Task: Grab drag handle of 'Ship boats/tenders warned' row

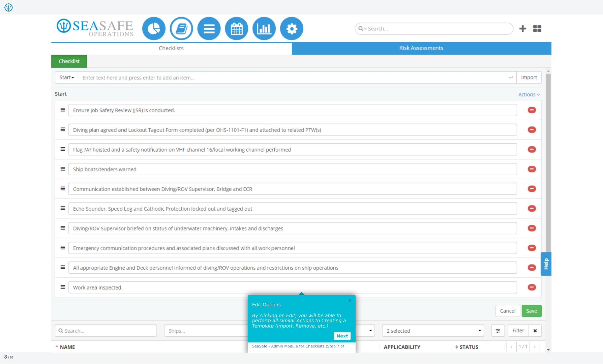Action: [63, 169]
